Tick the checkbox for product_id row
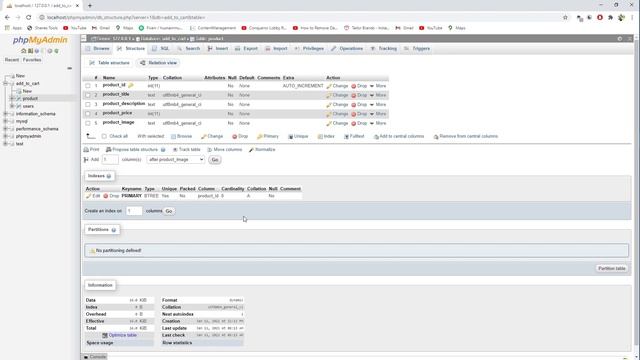Viewport: 640px width, 360px height. point(88,86)
